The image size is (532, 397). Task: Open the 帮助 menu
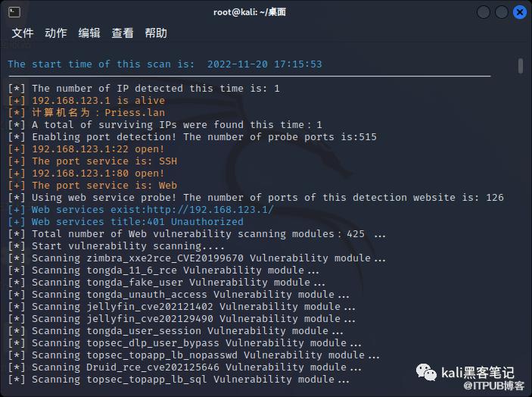point(156,33)
